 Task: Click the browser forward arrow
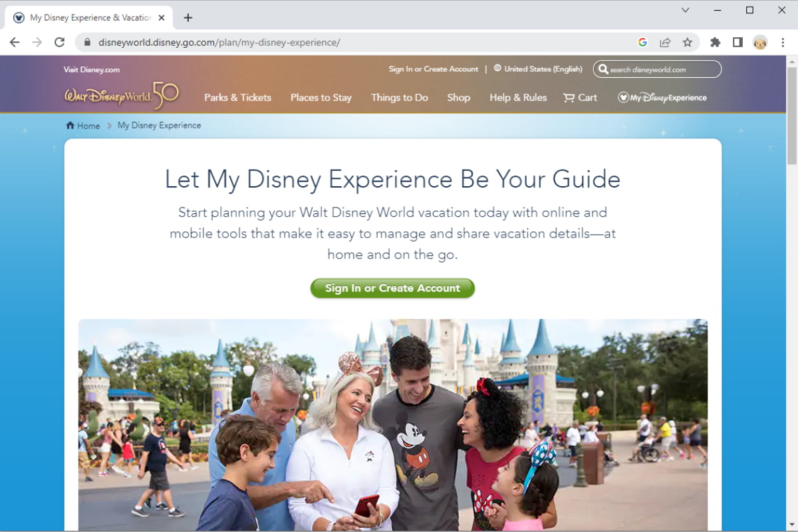tap(37, 42)
